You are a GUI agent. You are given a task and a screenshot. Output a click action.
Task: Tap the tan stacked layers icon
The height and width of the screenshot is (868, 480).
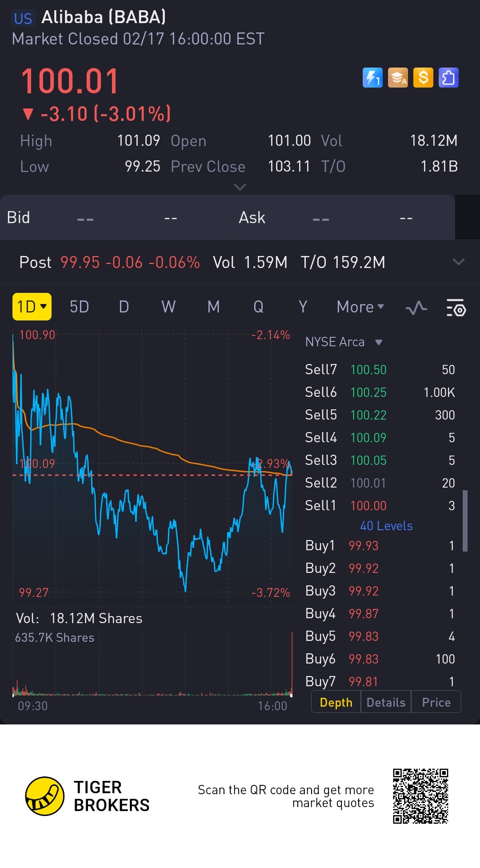coord(398,78)
